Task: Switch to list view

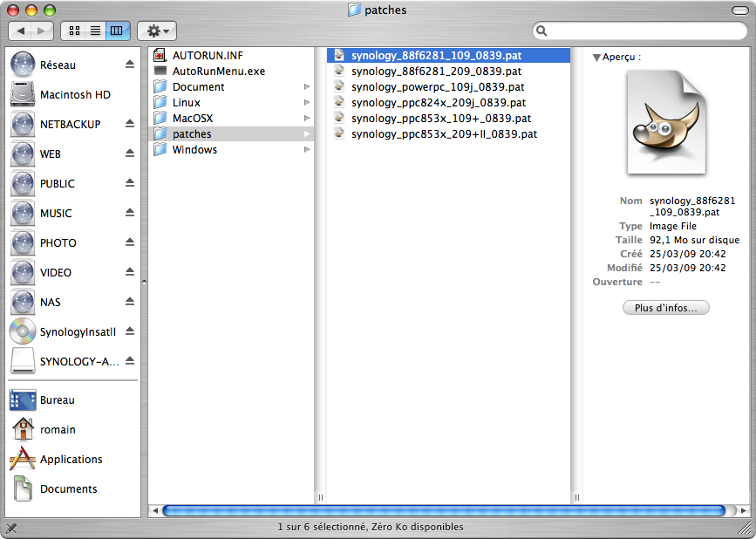Action: [x=95, y=31]
